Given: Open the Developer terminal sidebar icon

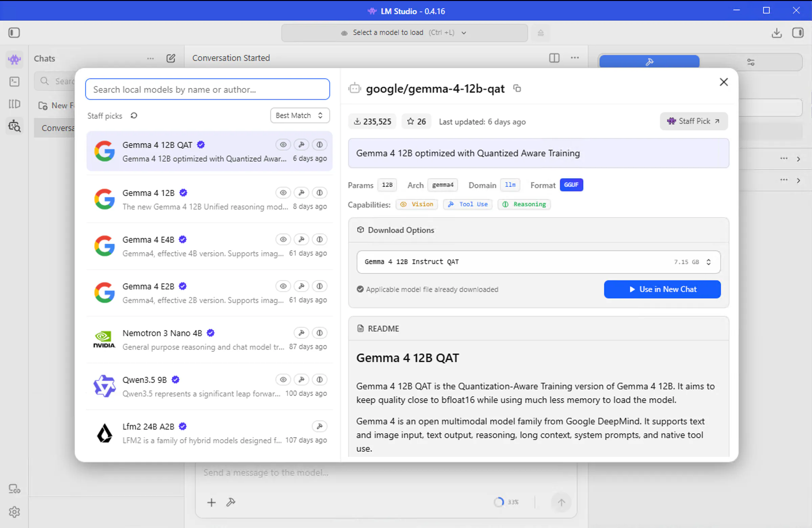Looking at the screenshot, I should pos(14,82).
